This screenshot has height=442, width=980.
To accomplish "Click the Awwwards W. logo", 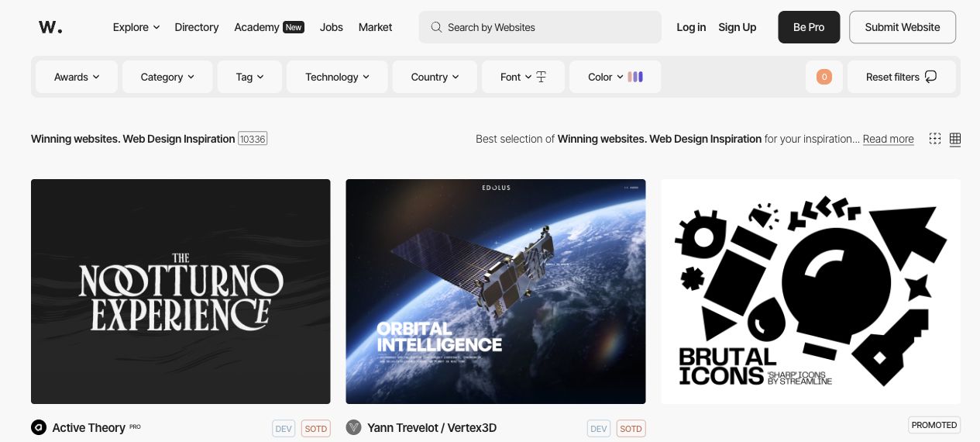I will pos(50,27).
